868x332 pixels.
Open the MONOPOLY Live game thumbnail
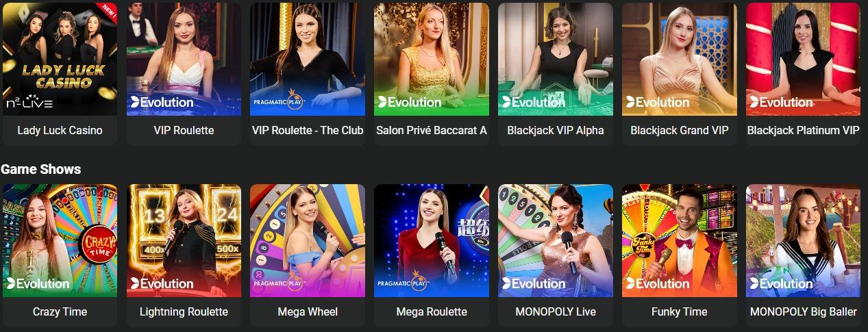[x=556, y=240]
